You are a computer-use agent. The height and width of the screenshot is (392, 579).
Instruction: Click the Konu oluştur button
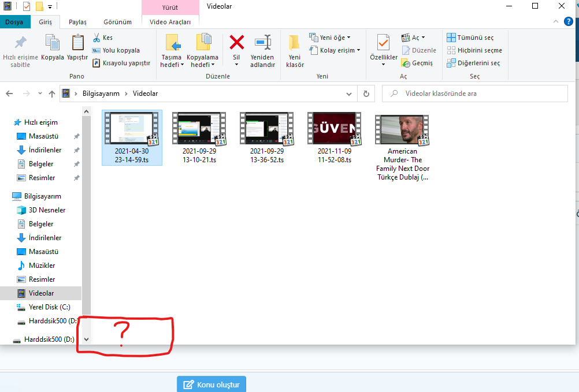(211, 384)
